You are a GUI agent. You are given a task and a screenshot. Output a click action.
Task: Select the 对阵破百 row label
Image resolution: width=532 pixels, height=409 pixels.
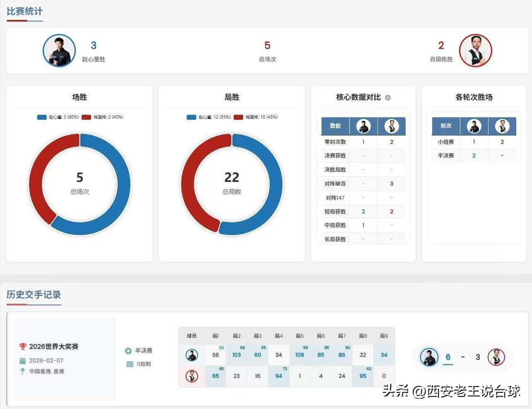(335, 183)
